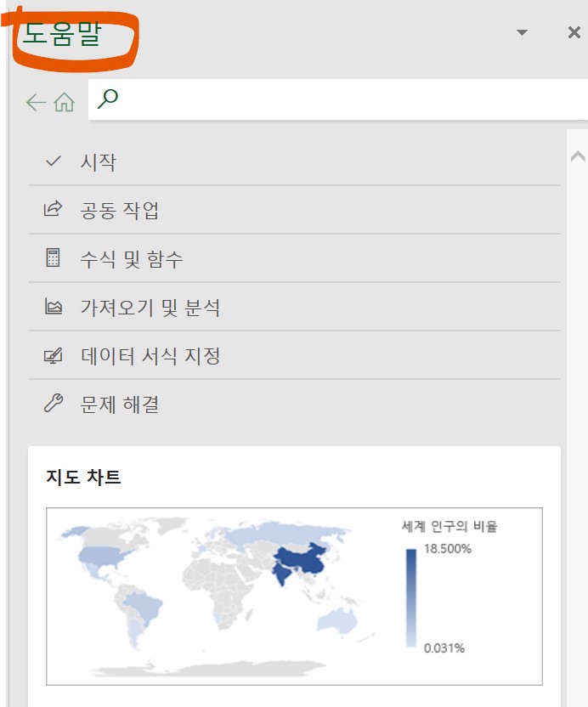Click the checkmark icon beside 시작

(54, 161)
